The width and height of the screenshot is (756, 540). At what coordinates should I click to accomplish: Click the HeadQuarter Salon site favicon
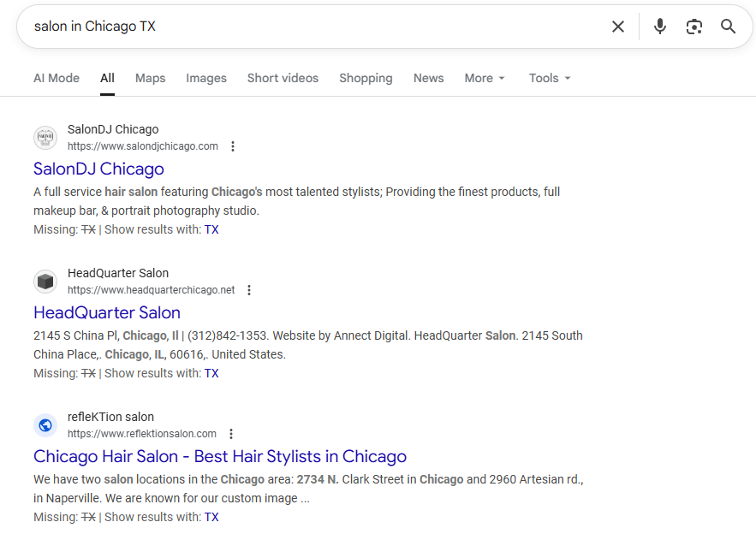pos(45,282)
